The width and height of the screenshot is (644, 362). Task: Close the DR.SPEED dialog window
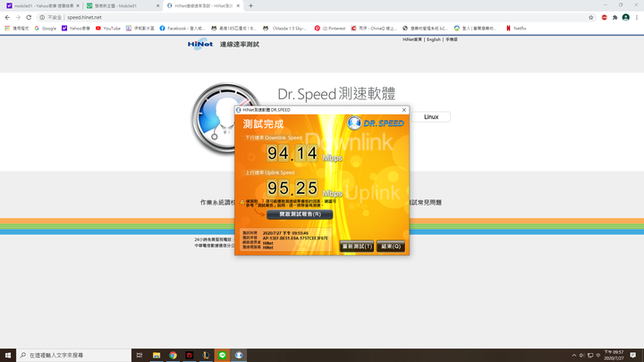[404, 110]
